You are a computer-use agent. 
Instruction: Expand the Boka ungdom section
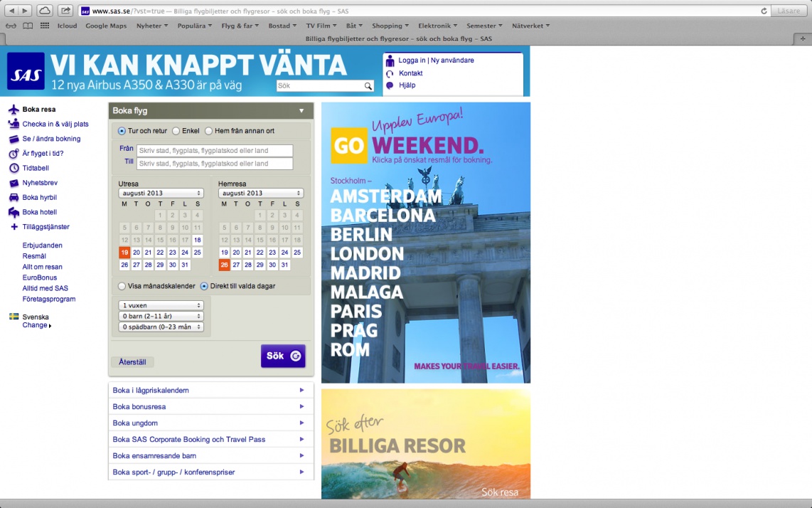point(210,423)
